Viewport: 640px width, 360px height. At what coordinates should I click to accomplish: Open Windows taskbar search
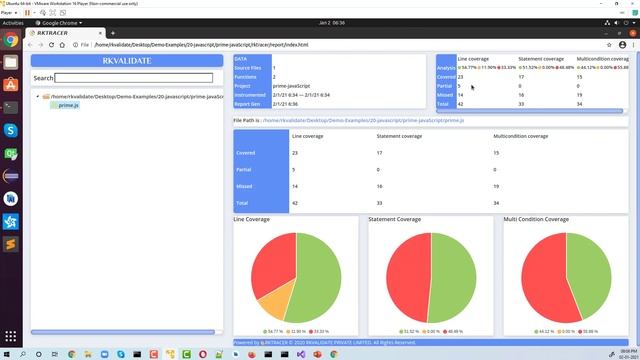pyautogui.click(x=22, y=354)
